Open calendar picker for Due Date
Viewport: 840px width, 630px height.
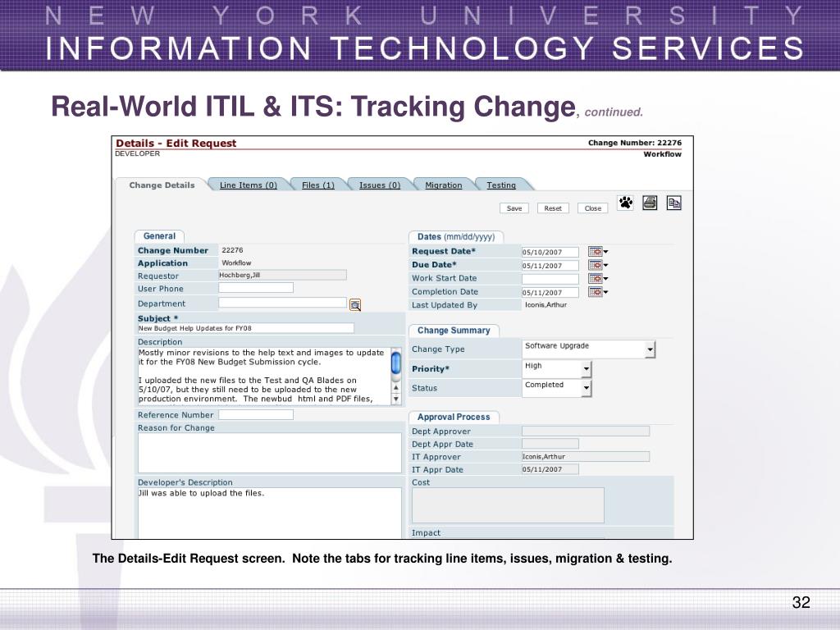point(598,265)
